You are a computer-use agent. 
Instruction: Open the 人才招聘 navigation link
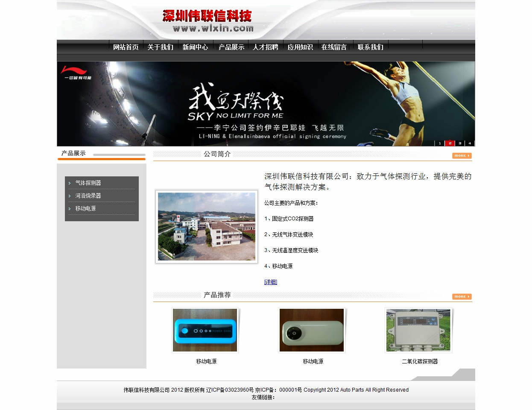click(265, 47)
